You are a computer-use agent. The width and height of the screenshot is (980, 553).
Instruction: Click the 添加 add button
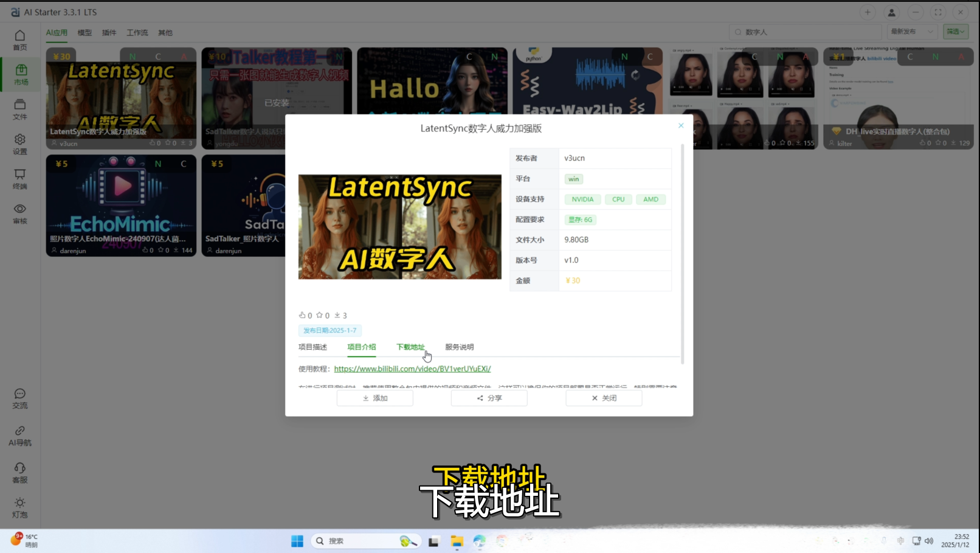(375, 398)
